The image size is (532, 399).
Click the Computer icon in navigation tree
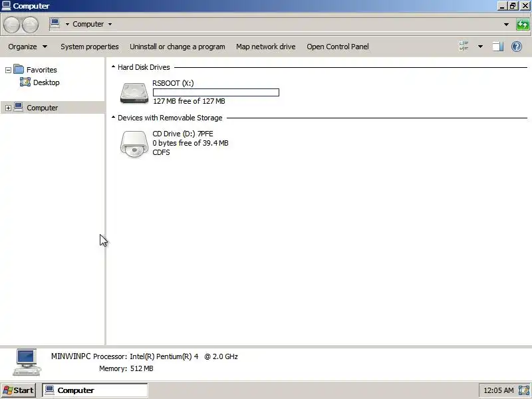click(x=19, y=107)
